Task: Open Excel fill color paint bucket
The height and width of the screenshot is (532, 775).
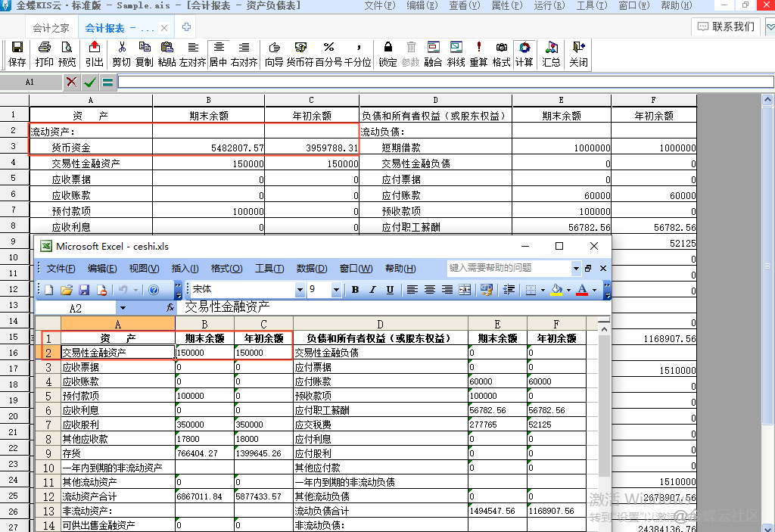Action: (x=556, y=290)
